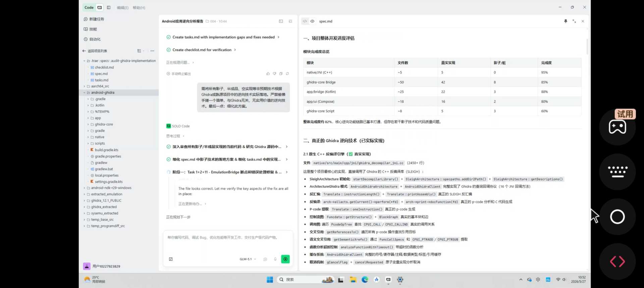
Task: Open tasks.md in the file tree
Action: (x=102, y=80)
